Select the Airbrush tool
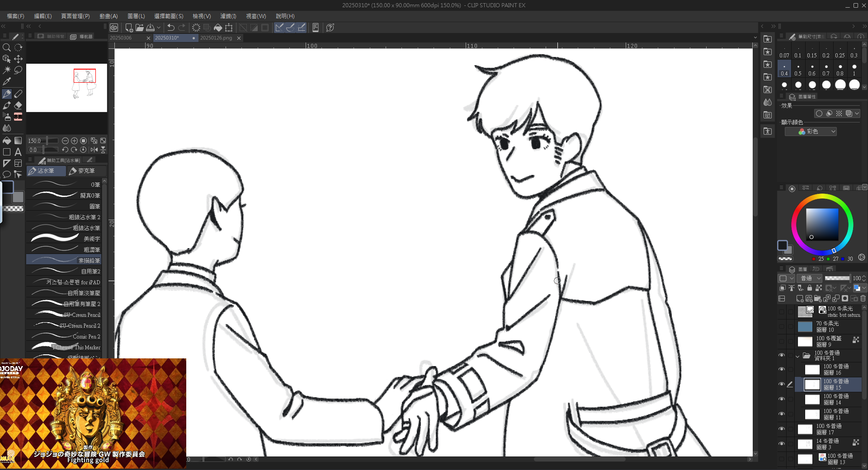This screenshot has height=470, width=868. (x=6, y=117)
